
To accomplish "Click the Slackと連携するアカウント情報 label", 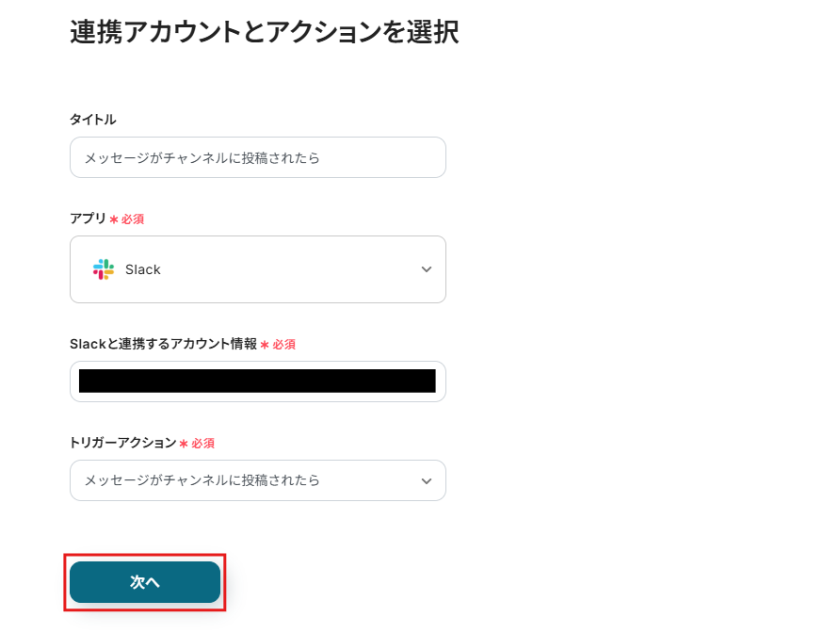I will (163, 344).
